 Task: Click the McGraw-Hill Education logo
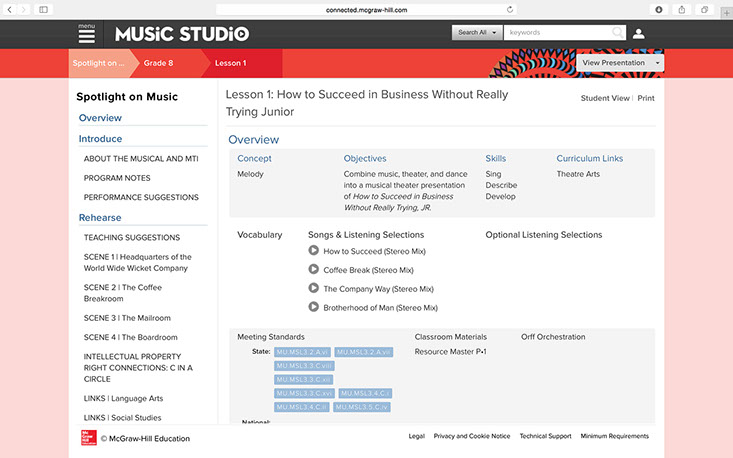[89, 438]
